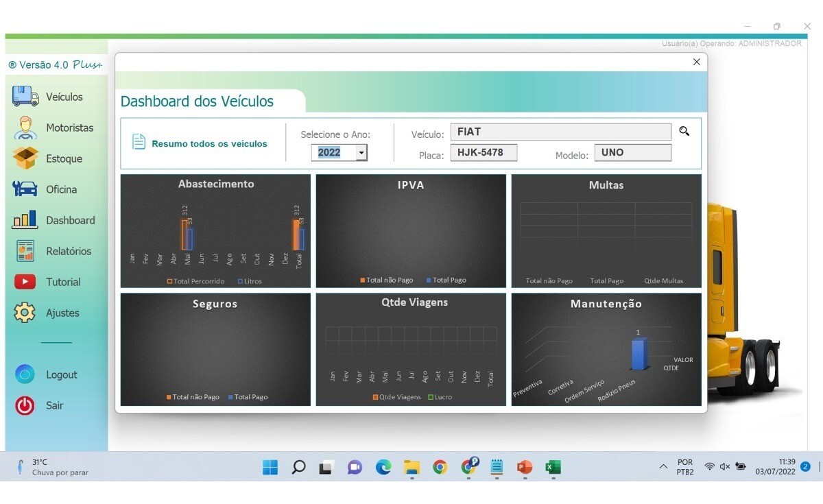Open Excel from the Windows taskbar
This screenshot has height=504, width=823.
tap(552, 467)
